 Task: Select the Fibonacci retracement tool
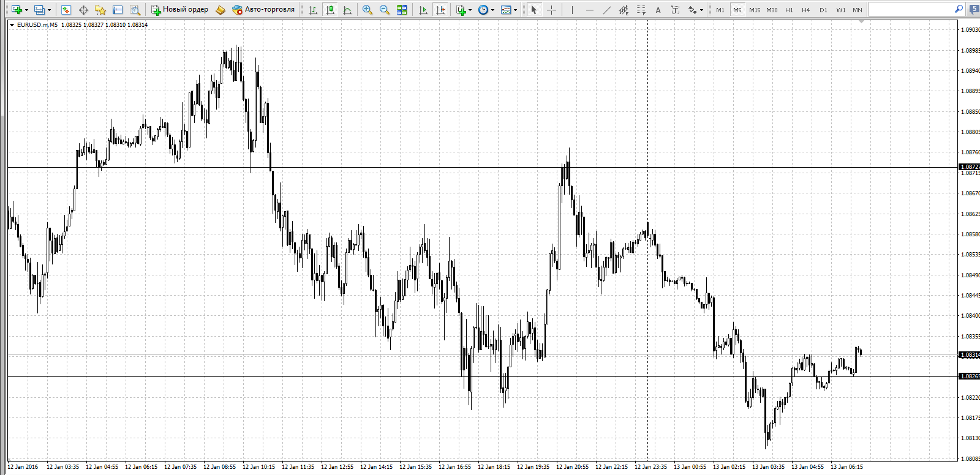click(x=641, y=10)
